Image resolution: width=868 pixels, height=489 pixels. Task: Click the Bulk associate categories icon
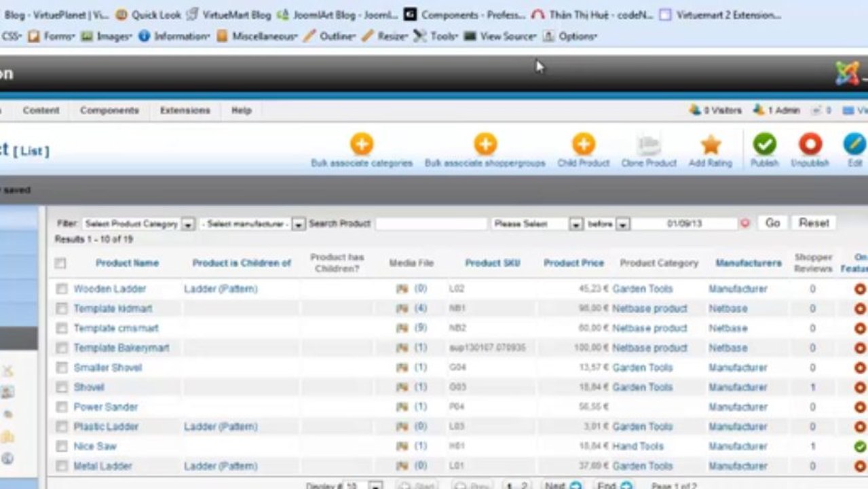point(362,144)
